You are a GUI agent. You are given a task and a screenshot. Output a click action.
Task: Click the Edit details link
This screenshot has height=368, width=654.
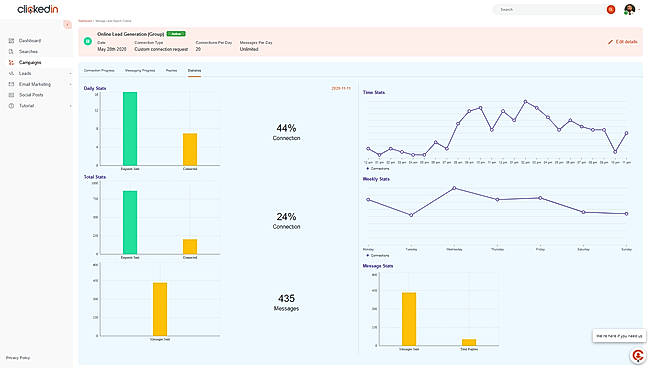coord(626,42)
